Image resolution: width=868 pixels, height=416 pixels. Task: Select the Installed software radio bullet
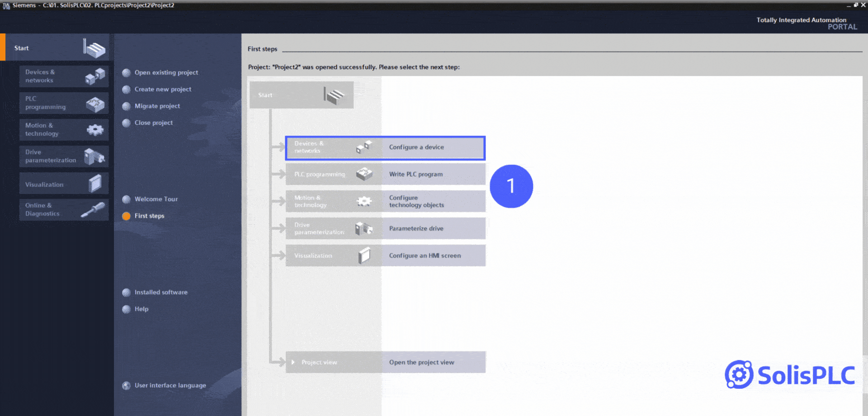(126, 292)
